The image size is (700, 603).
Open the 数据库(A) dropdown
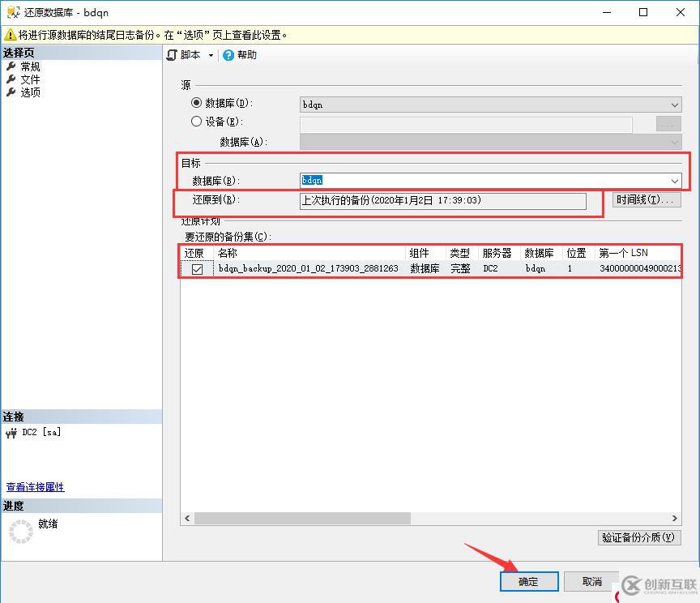click(491, 143)
